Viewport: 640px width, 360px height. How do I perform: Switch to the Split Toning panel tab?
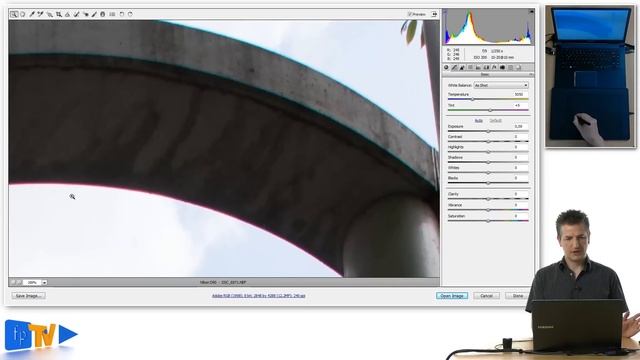[x=478, y=67]
